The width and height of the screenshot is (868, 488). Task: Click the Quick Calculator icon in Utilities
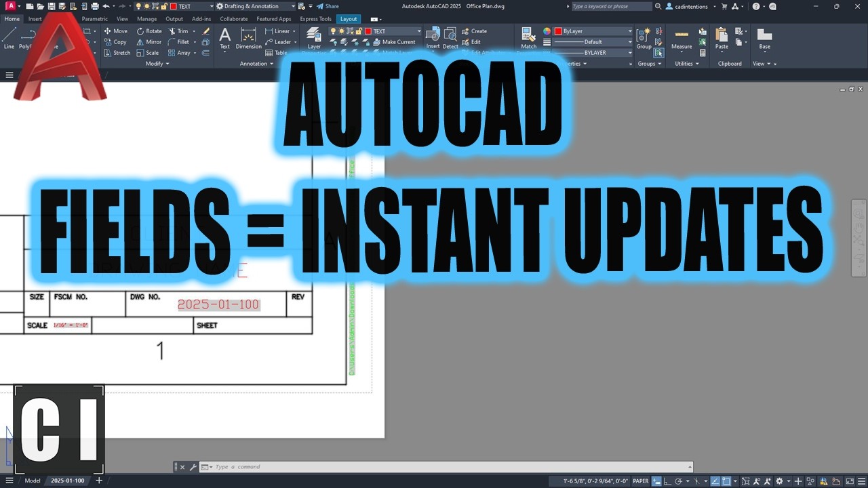coord(703,53)
